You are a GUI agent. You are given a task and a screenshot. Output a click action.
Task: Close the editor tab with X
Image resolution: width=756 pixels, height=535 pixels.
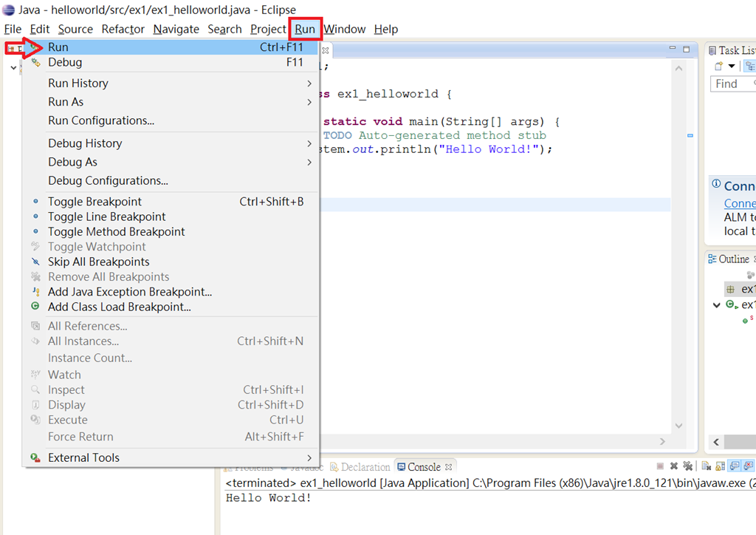click(326, 50)
